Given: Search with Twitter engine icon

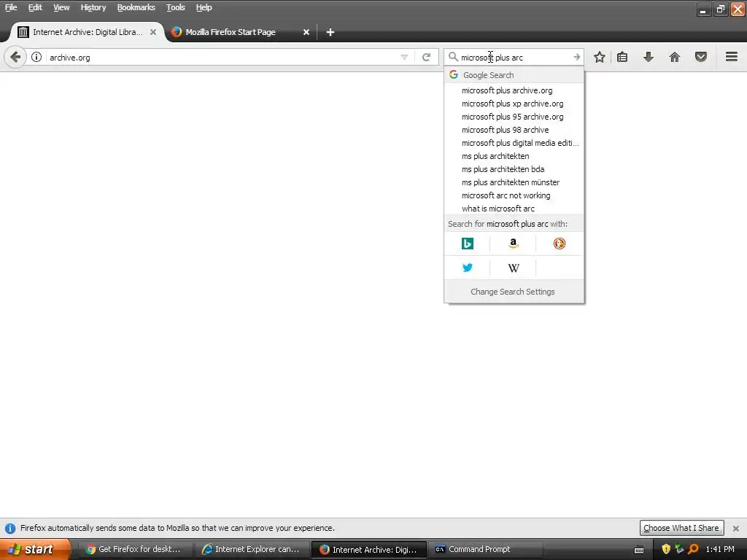Looking at the screenshot, I should pos(468,268).
